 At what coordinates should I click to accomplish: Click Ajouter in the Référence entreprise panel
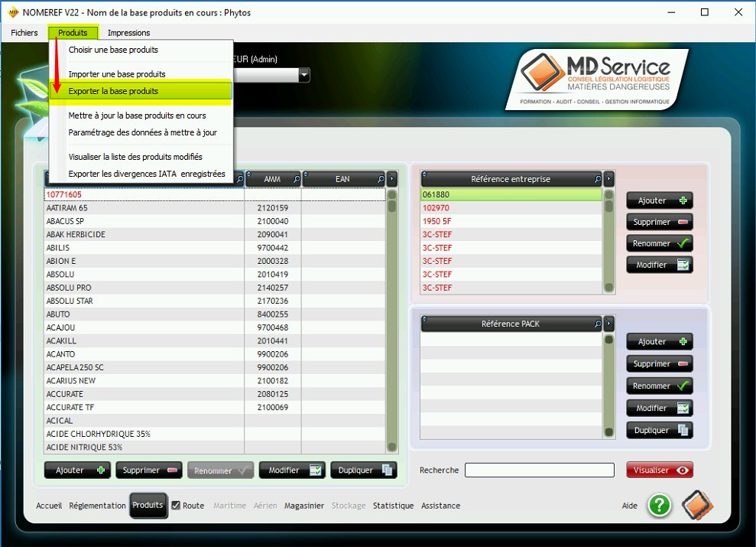point(660,200)
